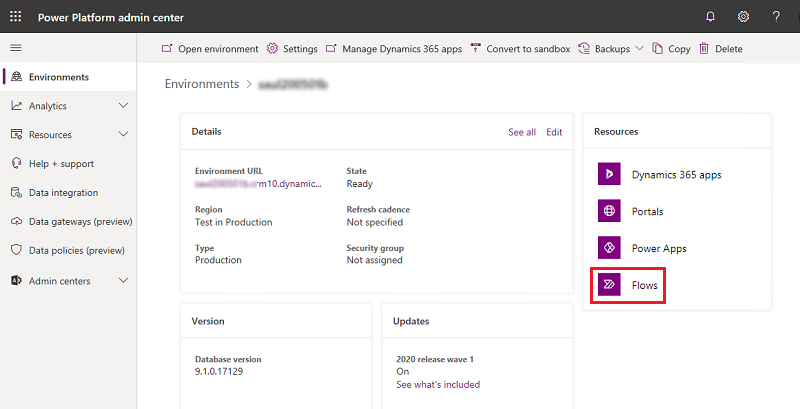The height and width of the screenshot is (409, 800).
Task: Open the settings gear in header
Action: click(x=743, y=17)
